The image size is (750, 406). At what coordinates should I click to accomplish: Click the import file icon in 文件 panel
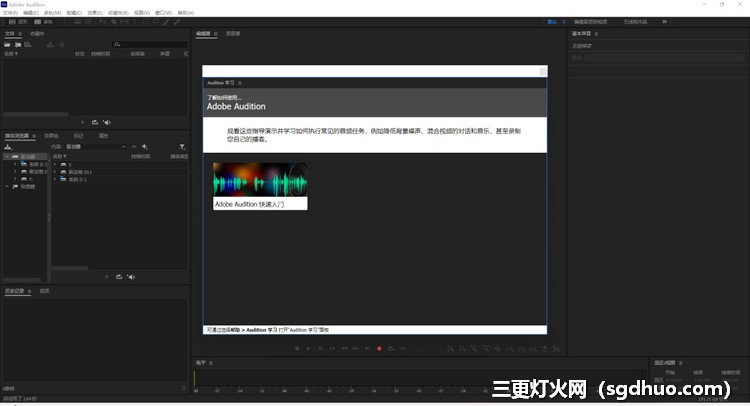point(18,44)
